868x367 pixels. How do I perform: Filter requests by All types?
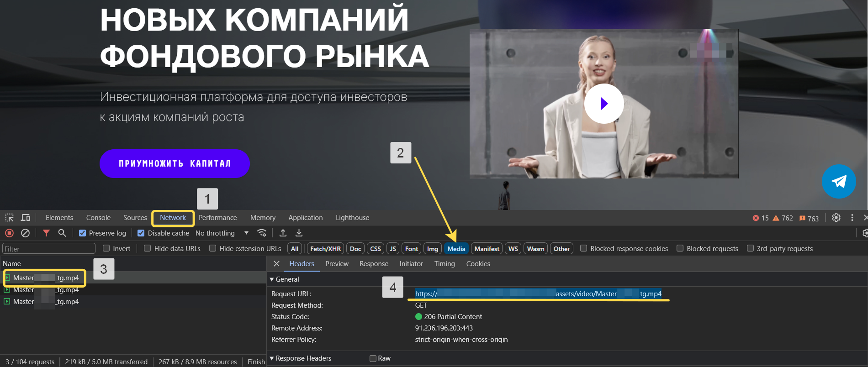(295, 249)
